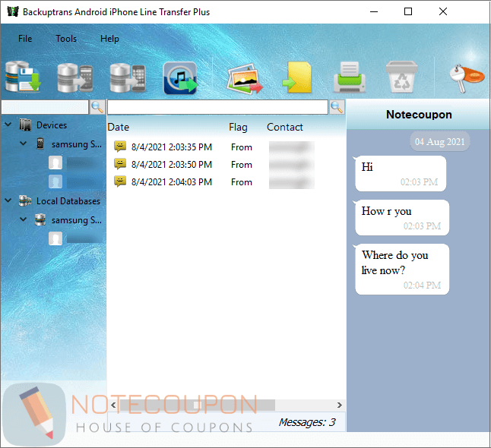Collapse the Devices tree node
The height and width of the screenshot is (448, 491).
pyautogui.click(x=8, y=125)
